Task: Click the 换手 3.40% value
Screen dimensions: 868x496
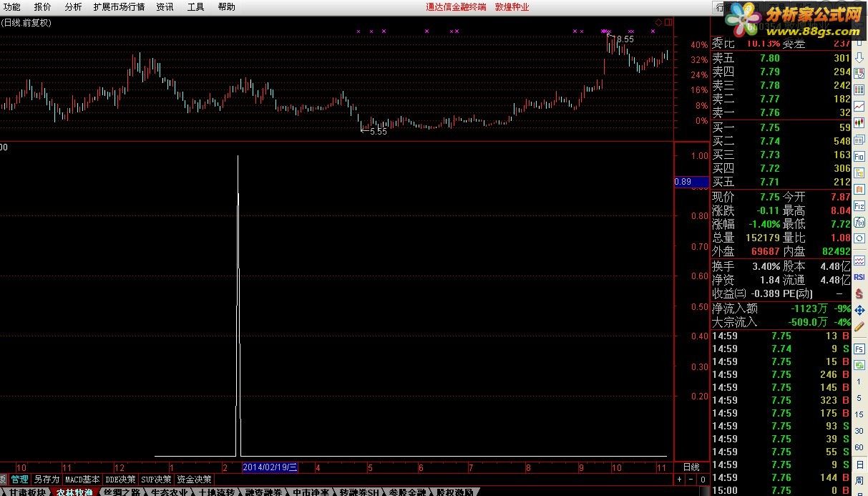Action: point(766,266)
